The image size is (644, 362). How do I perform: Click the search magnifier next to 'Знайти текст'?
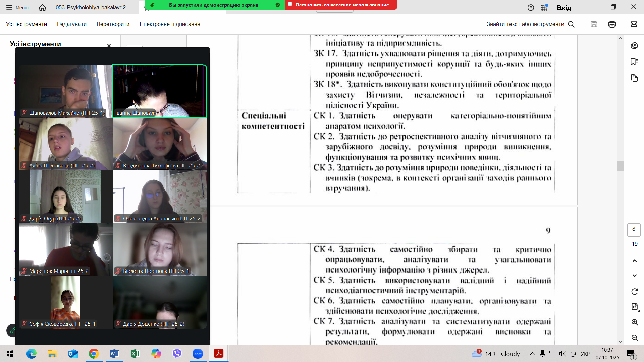point(572,24)
